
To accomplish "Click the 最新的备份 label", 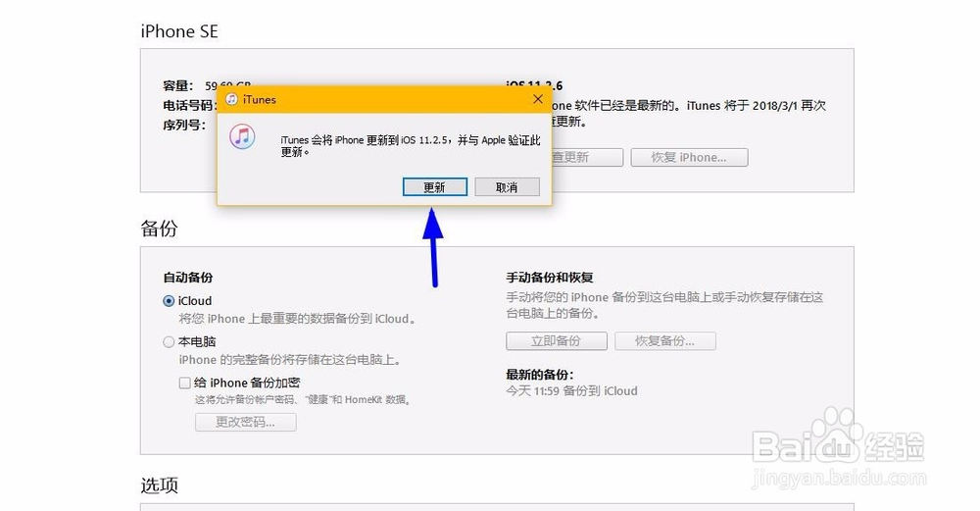I will [x=540, y=374].
